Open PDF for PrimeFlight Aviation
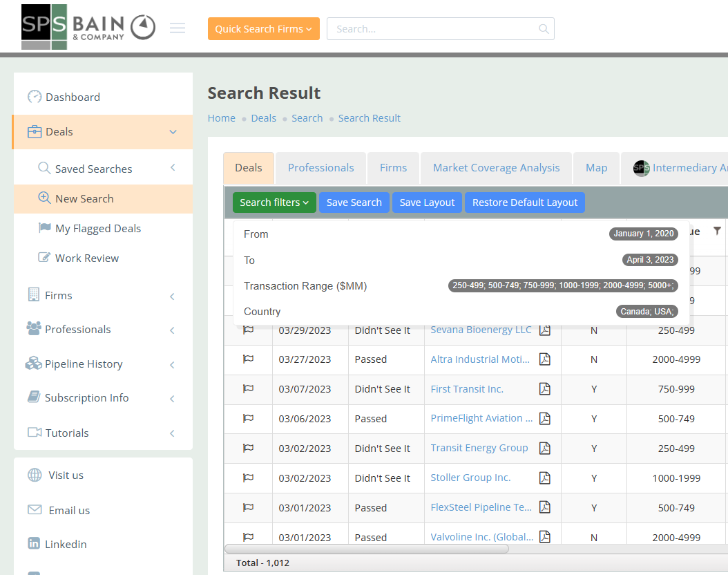This screenshot has height=575, width=728. click(x=544, y=419)
